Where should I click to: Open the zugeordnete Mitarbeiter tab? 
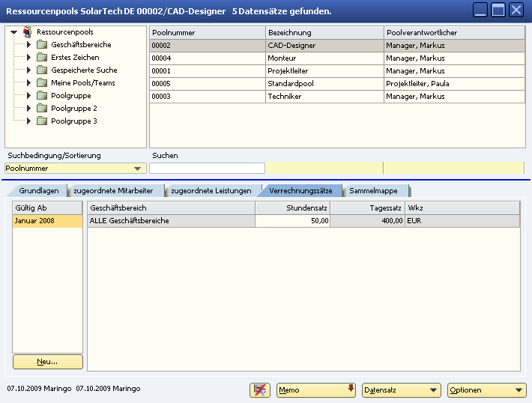point(113,191)
